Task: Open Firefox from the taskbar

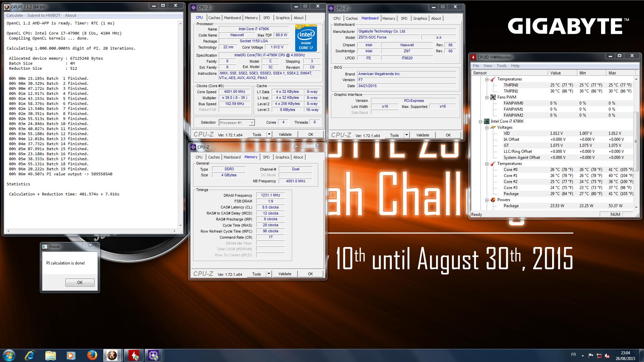Action: [x=92, y=355]
